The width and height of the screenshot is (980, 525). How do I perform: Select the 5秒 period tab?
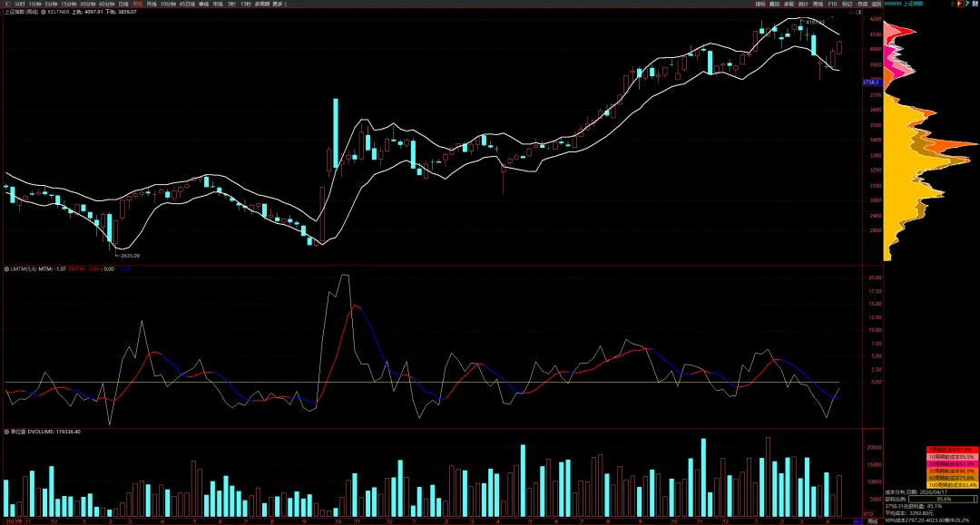pyautogui.click(x=231, y=4)
